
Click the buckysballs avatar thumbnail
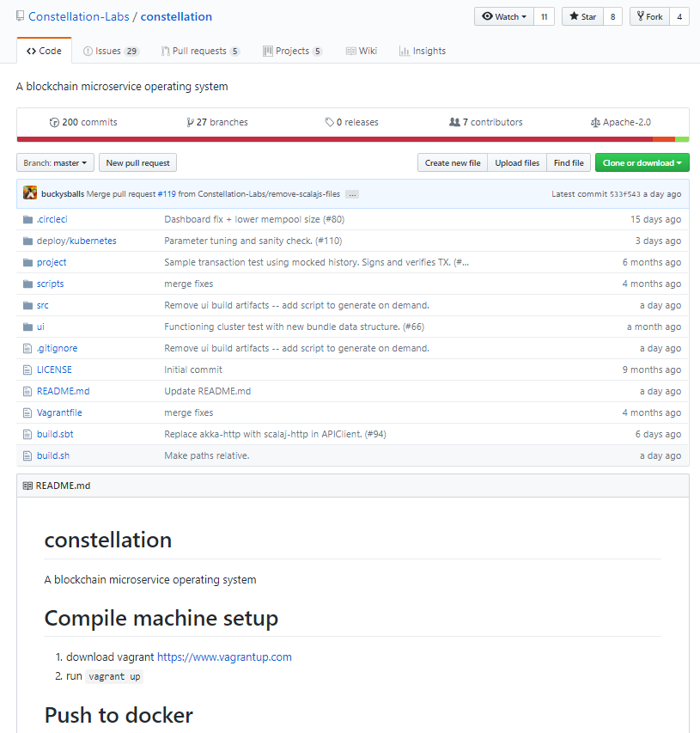click(30, 193)
